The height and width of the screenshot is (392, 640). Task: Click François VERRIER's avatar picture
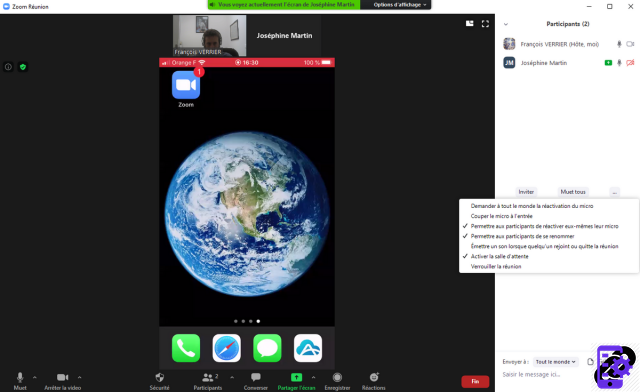[509, 44]
